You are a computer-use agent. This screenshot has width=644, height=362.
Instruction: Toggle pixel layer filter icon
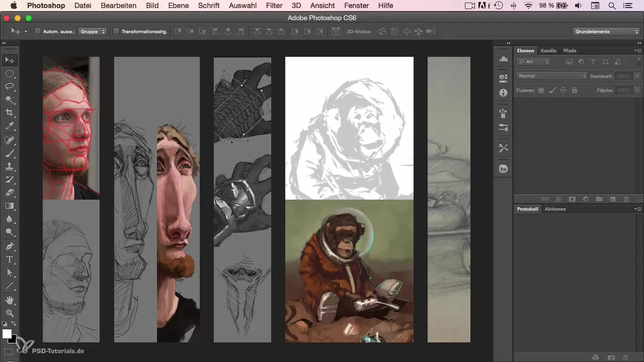[570, 62]
